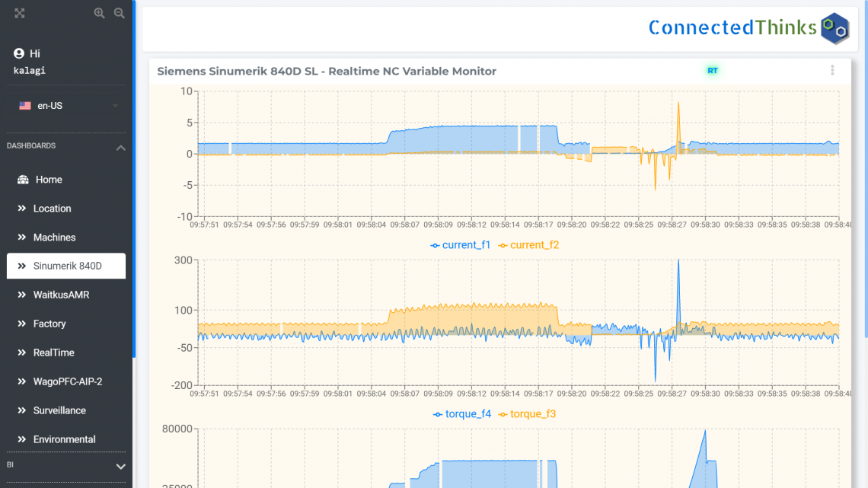Image resolution: width=868 pixels, height=488 pixels.
Task: Click the ConnectedThinks hexagon logo
Action: click(834, 27)
